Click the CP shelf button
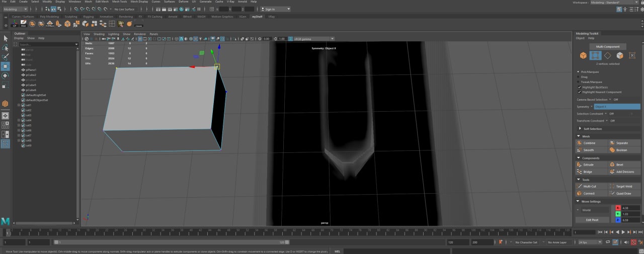Viewport: 644px width, 254px height. pos(15,24)
